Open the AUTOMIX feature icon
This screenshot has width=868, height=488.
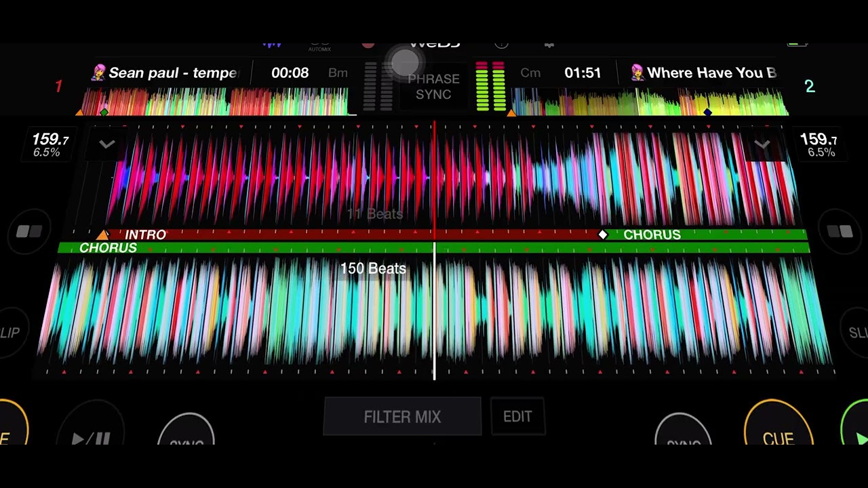tap(319, 46)
